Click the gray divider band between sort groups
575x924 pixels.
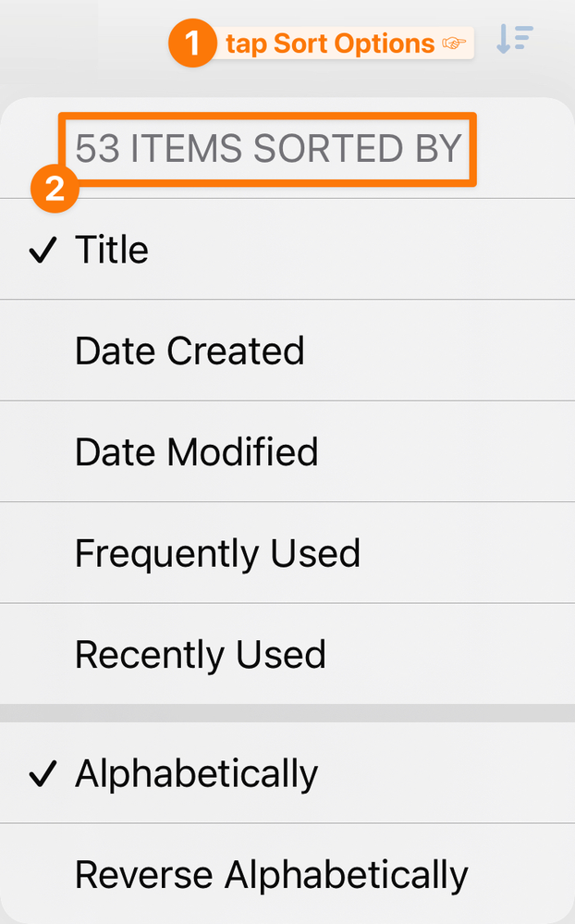click(x=287, y=713)
